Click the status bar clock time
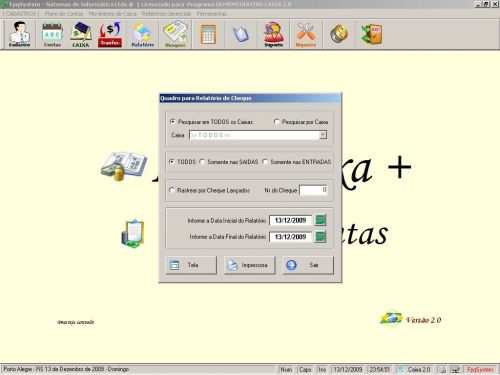Screen dimensions: 500x375 [379, 369]
